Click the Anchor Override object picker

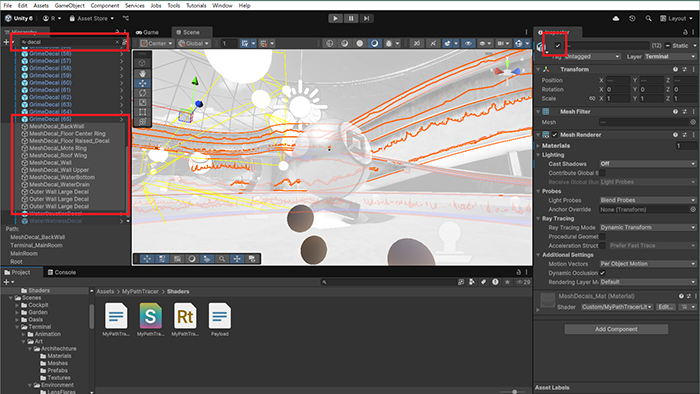tap(693, 209)
